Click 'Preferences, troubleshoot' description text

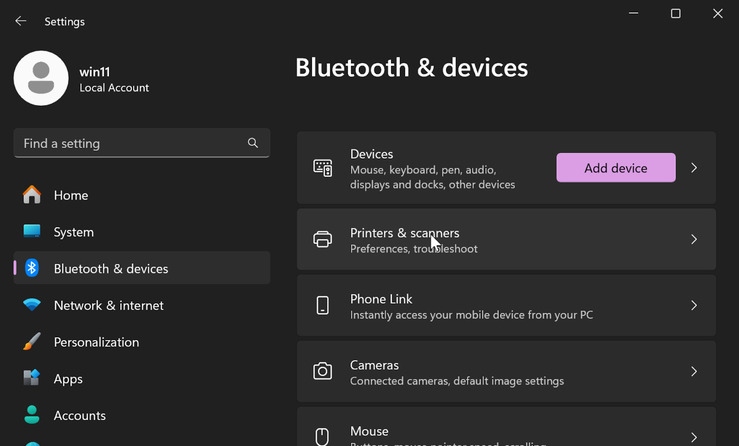pyautogui.click(x=413, y=248)
